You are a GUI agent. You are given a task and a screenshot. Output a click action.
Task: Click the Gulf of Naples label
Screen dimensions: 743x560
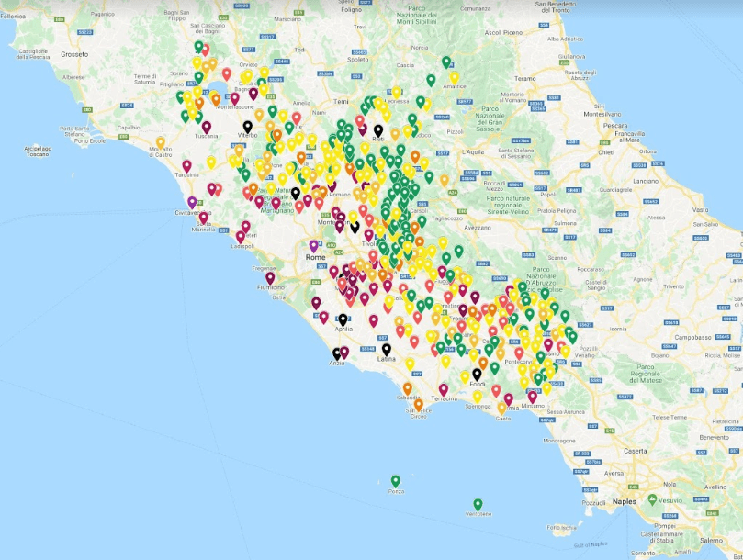(591, 544)
